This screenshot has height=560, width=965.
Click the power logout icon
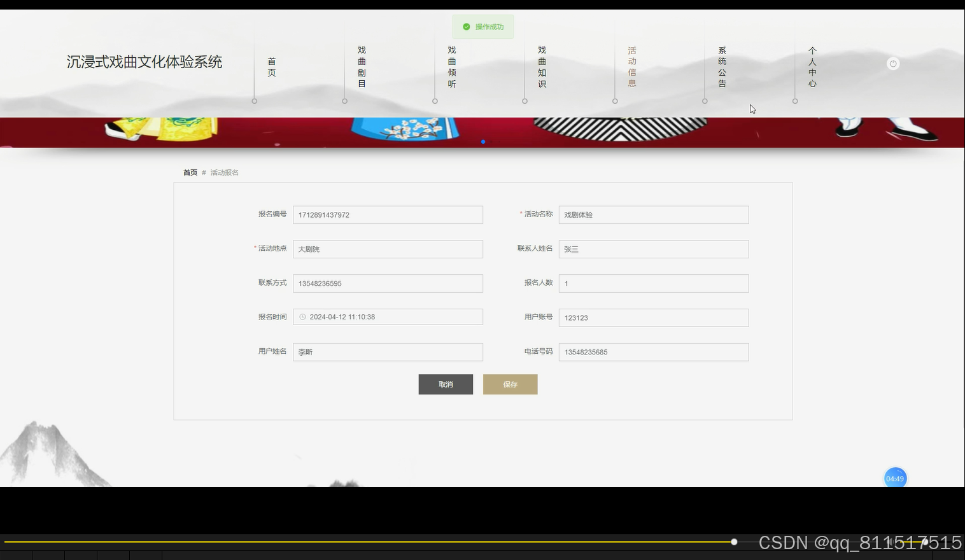point(892,63)
